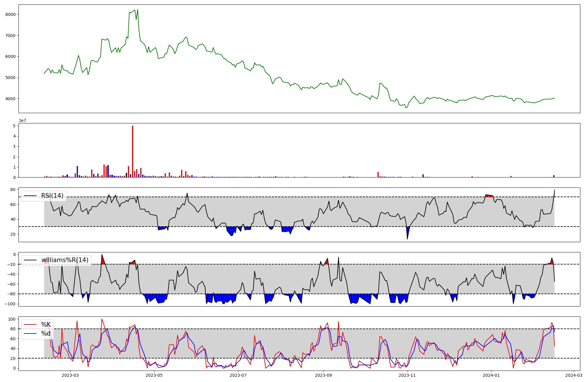Click the tall blue volume bar near 2023-03
The height and width of the screenshot is (382, 588).
pyautogui.click(x=77, y=172)
